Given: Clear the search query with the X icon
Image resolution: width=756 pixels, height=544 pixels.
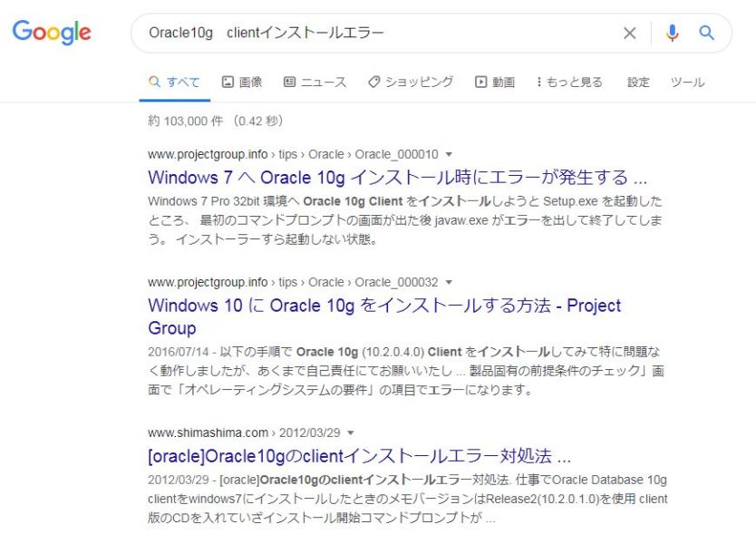Looking at the screenshot, I should (x=630, y=34).
